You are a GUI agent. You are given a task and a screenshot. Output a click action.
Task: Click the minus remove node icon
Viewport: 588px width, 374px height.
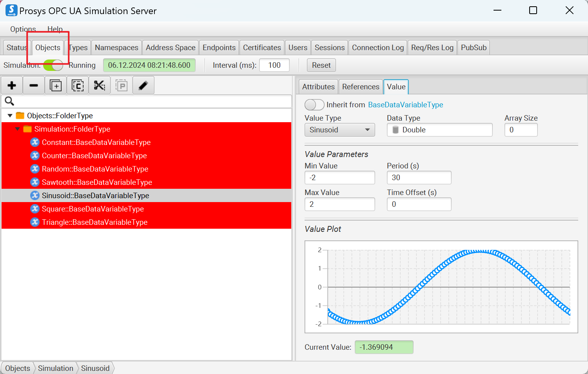34,85
